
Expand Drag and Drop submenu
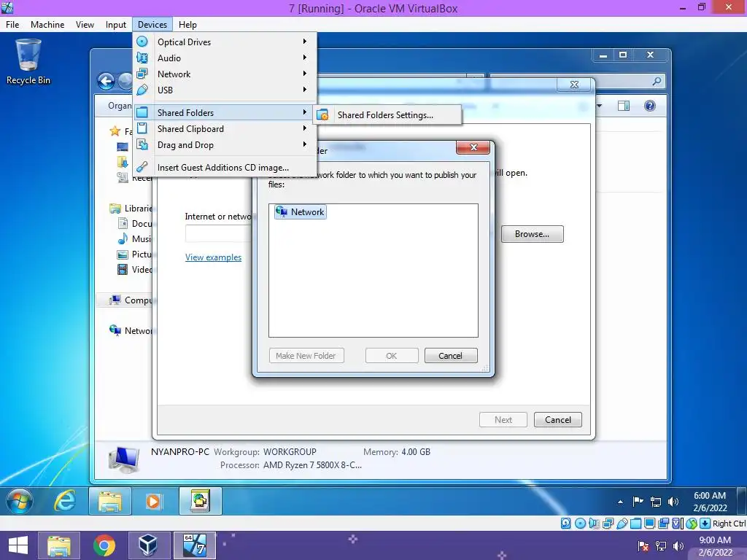(225, 145)
